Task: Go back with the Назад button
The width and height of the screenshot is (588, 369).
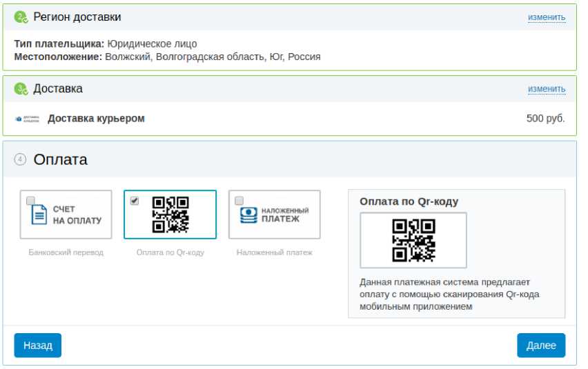Action: pos(38,346)
